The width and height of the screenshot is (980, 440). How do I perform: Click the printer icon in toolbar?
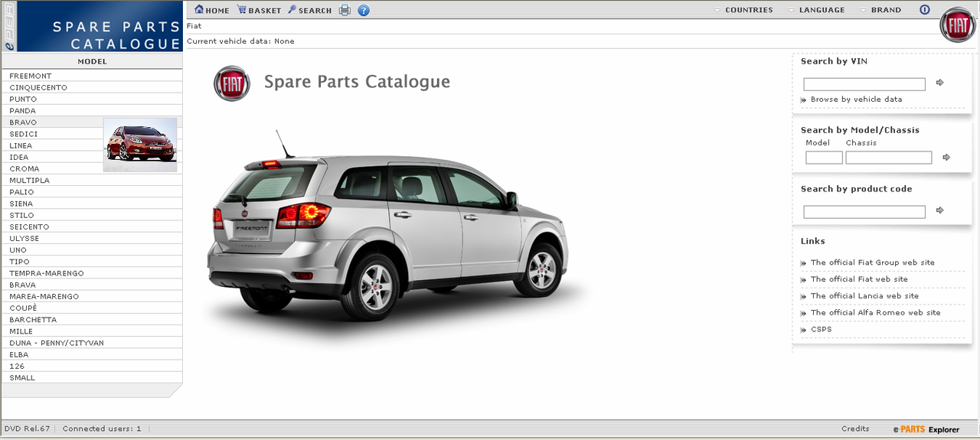coord(345,10)
